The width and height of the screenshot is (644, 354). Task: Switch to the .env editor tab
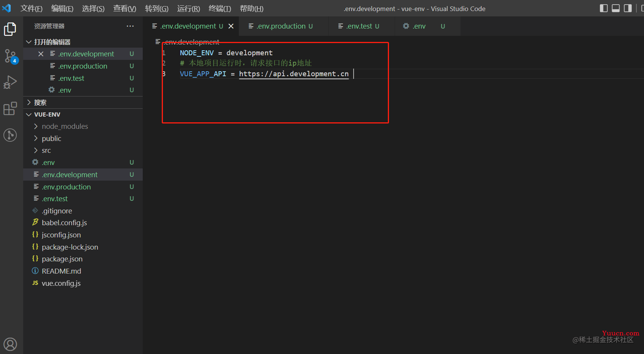point(427,26)
